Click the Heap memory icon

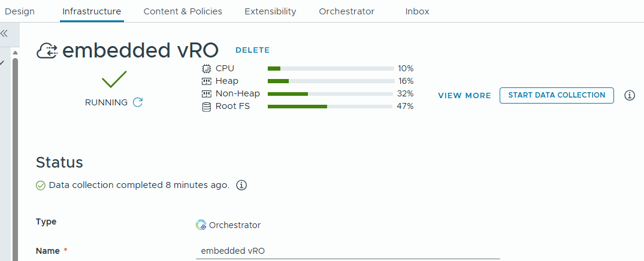(x=207, y=81)
